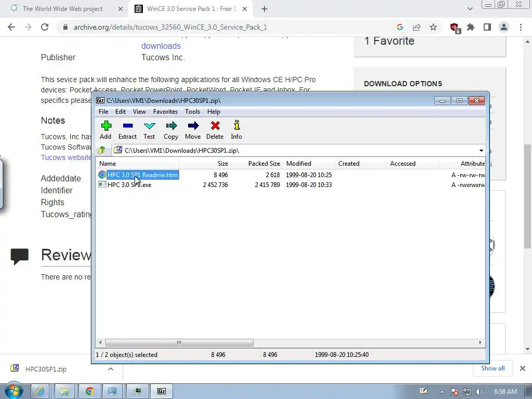Click the 6:58 AM taskbar clock
This screenshot has width=532, height=399.
point(505,392)
